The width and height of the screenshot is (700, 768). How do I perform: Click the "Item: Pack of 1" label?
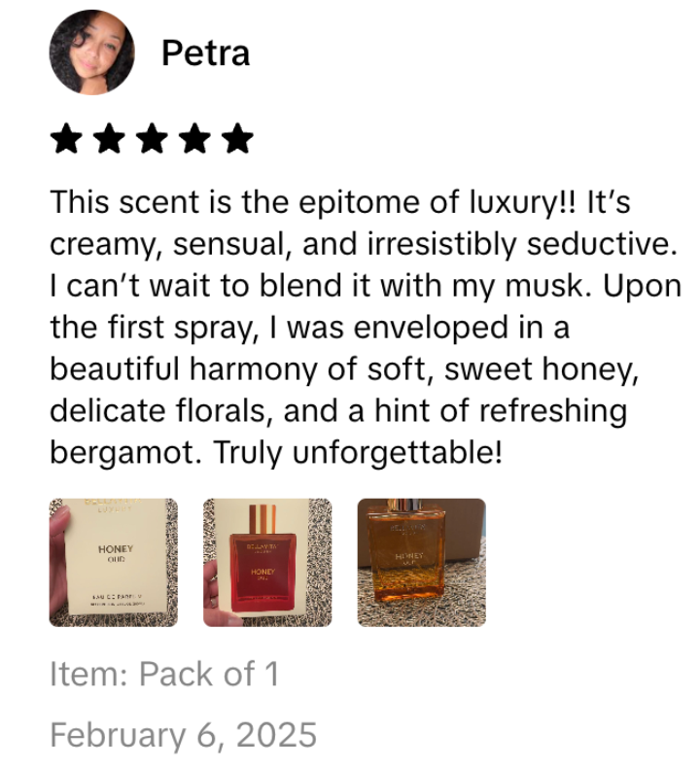tap(164, 674)
